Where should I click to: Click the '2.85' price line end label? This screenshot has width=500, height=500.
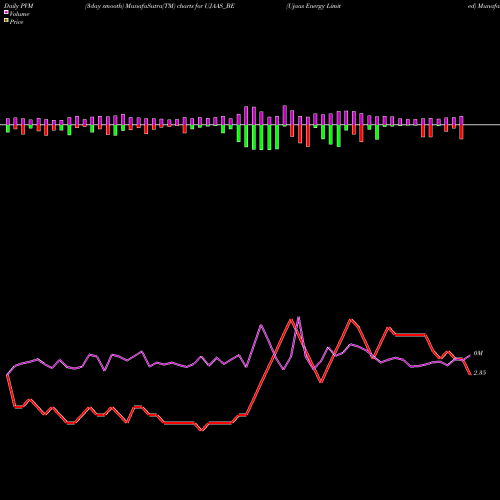pyautogui.click(x=480, y=373)
